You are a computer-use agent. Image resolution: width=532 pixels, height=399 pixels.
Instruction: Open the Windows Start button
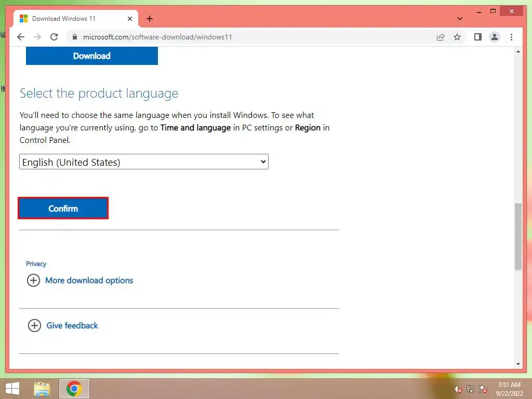12,389
